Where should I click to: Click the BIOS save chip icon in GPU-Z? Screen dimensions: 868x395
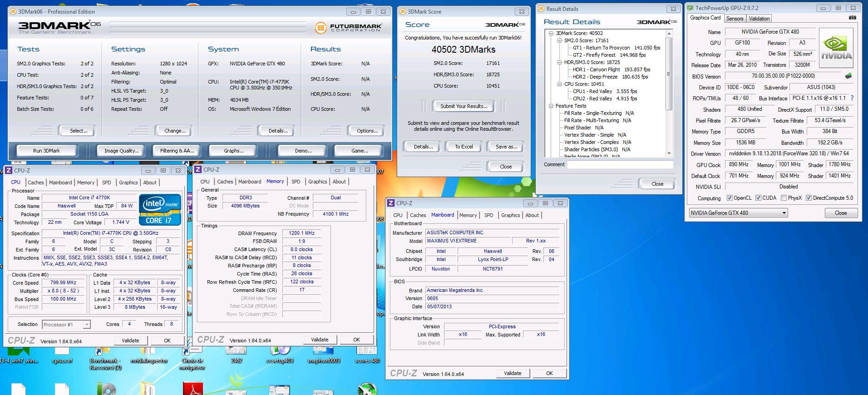pos(848,76)
